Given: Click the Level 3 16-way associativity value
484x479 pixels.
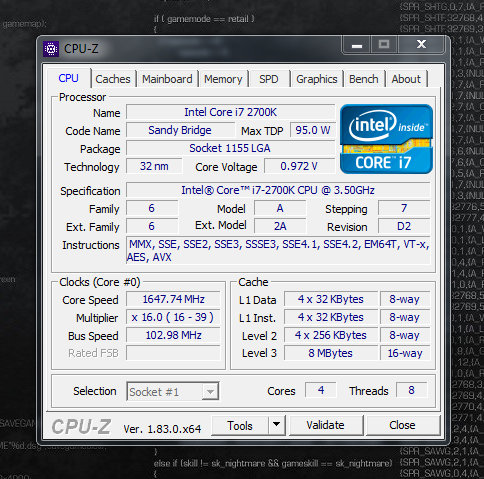Looking at the screenshot, I should point(405,353).
